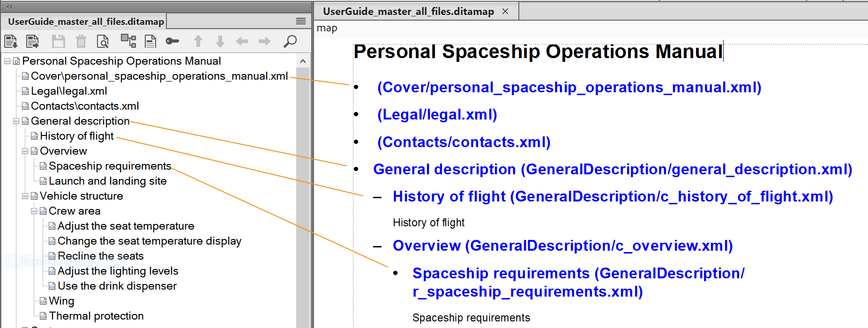The height and width of the screenshot is (328, 868).
Task: Click the Legal/legal.xml link in the map
Action: pyautogui.click(x=437, y=115)
